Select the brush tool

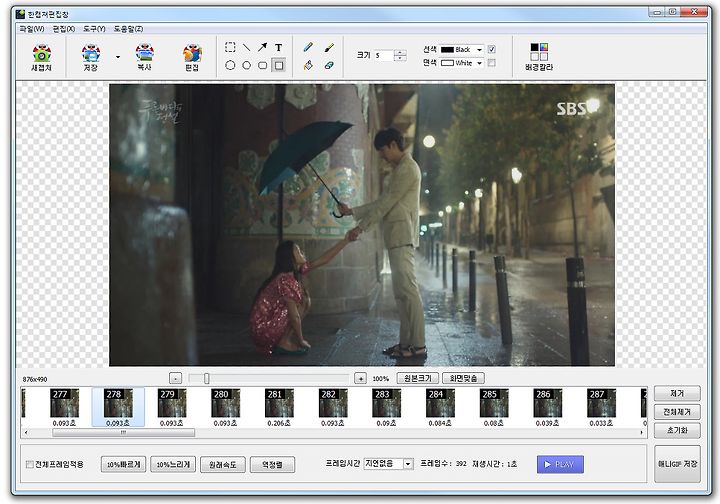329,47
